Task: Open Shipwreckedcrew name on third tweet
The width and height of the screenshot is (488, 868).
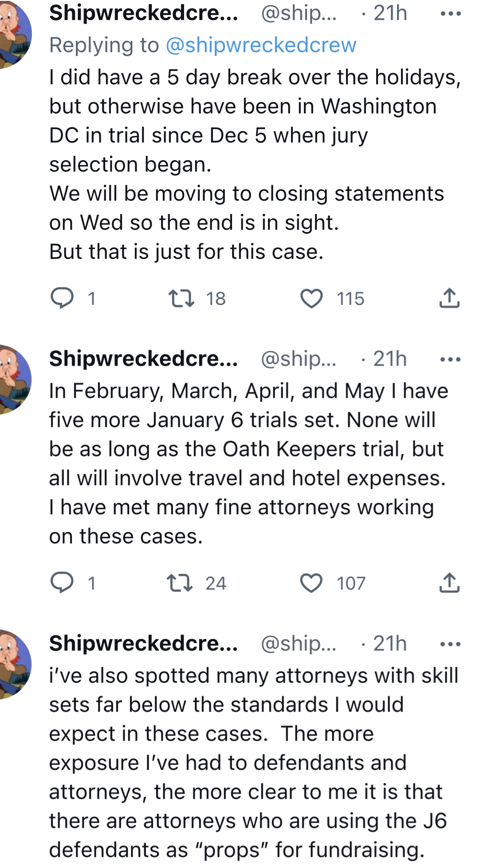Action: [143, 643]
